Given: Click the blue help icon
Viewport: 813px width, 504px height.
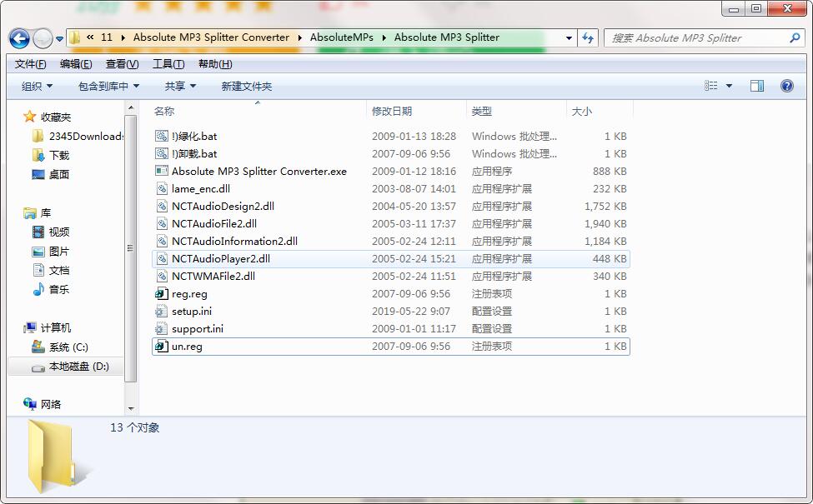Looking at the screenshot, I should coord(786,86).
